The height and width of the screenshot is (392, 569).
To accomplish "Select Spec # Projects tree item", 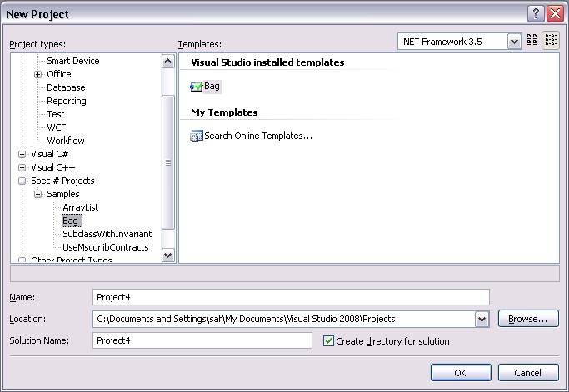I will tap(62, 181).
